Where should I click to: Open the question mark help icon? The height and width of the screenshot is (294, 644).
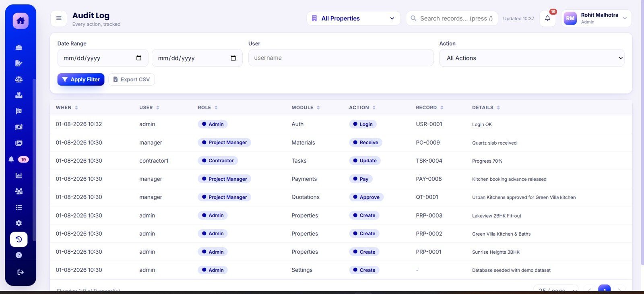[x=19, y=255]
